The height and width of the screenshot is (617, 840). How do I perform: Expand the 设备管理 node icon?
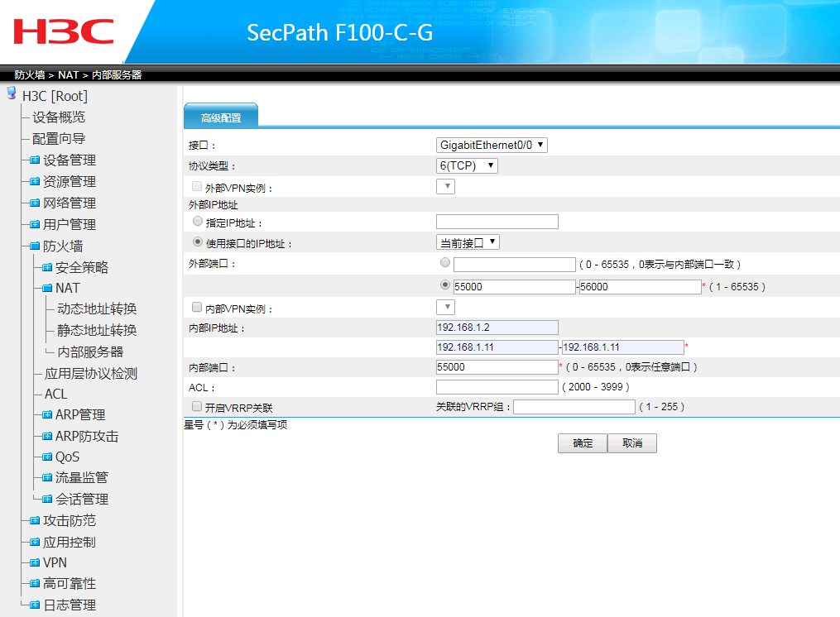click(35, 160)
